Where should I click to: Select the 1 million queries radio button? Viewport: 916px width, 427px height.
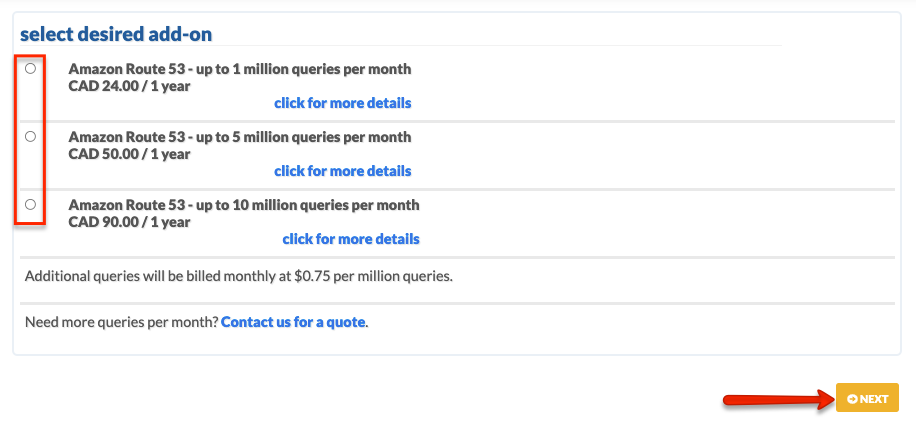(x=30, y=68)
